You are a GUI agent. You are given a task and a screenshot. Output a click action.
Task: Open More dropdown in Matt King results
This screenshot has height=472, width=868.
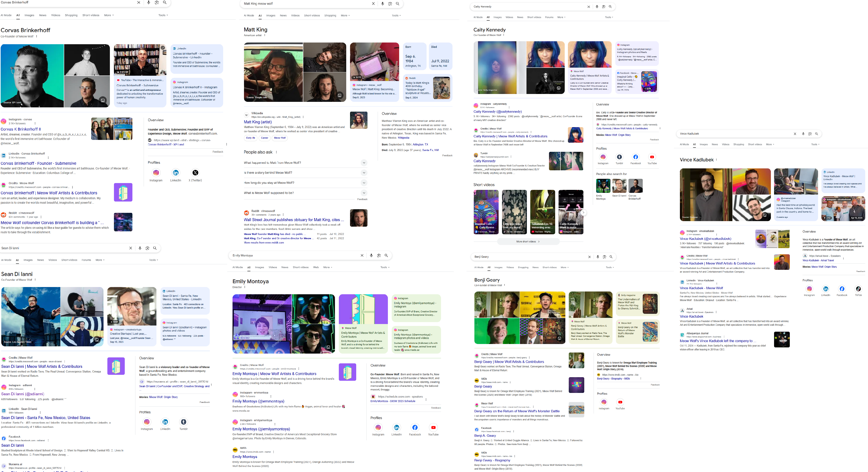(x=345, y=16)
